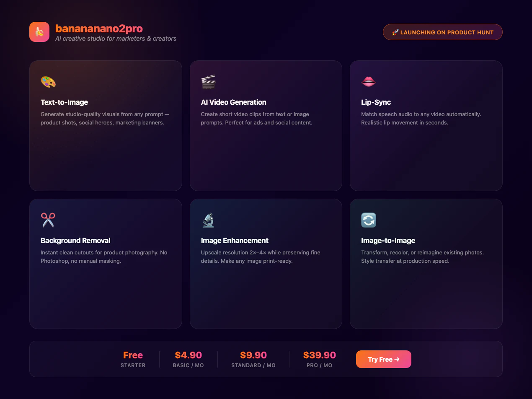Click the rocket icon in launch badge
The width and height of the screenshot is (532, 399).
click(395, 32)
